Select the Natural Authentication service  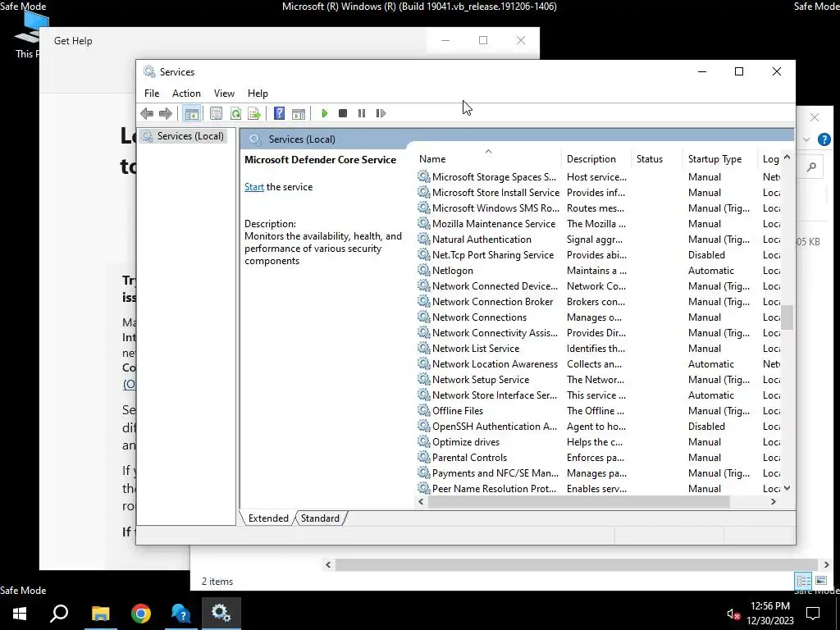click(598, 239)
